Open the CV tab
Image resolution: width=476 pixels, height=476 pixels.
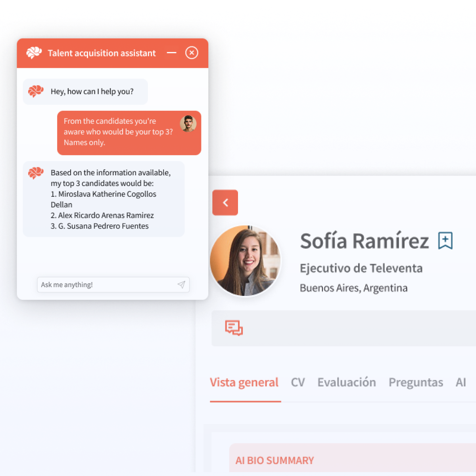click(x=298, y=382)
